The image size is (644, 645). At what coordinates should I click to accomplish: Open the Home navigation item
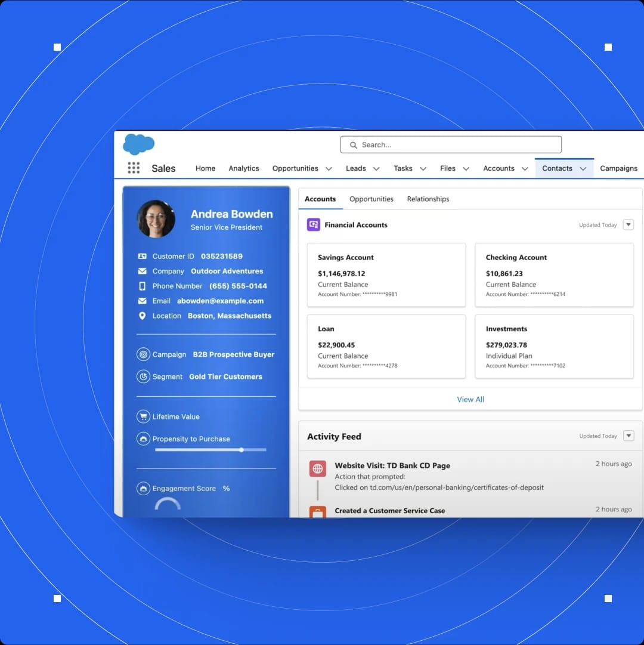205,168
